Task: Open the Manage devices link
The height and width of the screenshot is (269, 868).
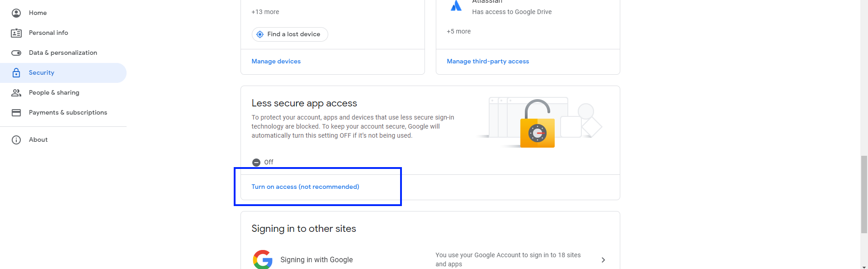Action: 276,62
